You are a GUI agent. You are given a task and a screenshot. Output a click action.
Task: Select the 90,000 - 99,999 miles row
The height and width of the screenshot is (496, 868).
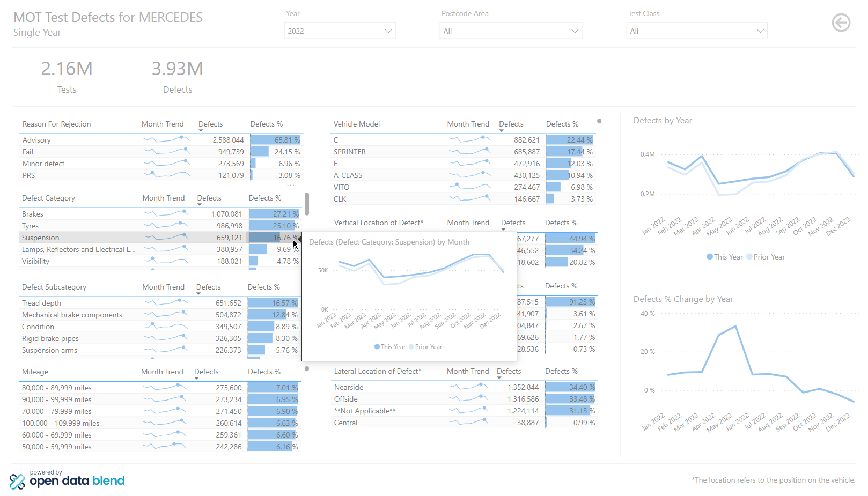click(x=160, y=399)
